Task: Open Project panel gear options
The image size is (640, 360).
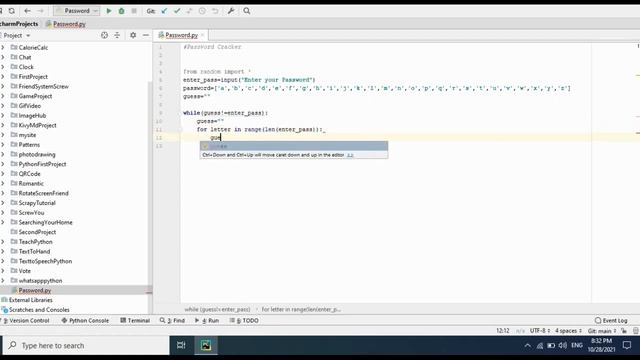Action: coord(133,36)
